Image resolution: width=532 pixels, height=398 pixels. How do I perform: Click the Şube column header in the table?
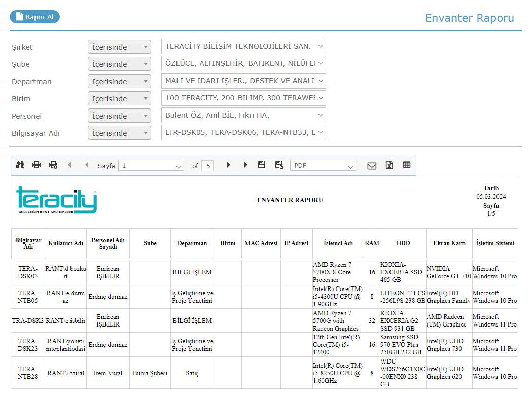(150, 244)
